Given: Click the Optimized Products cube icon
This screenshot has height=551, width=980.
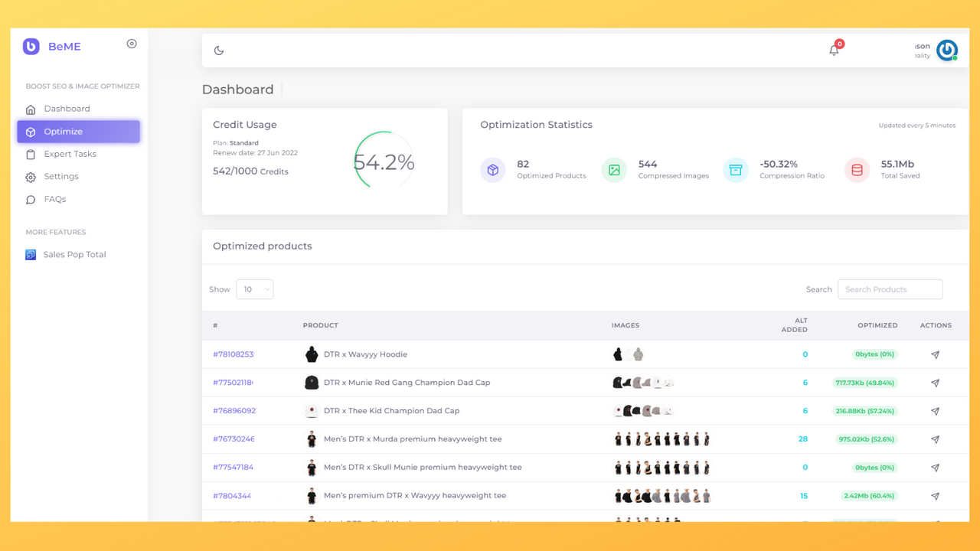Looking at the screenshot, I should click(493, 170).
